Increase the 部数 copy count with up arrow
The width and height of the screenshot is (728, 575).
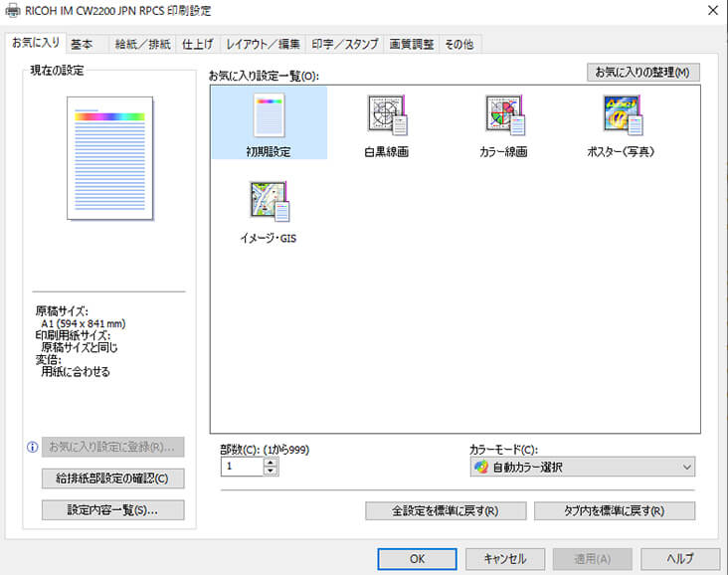pos(271,462)
